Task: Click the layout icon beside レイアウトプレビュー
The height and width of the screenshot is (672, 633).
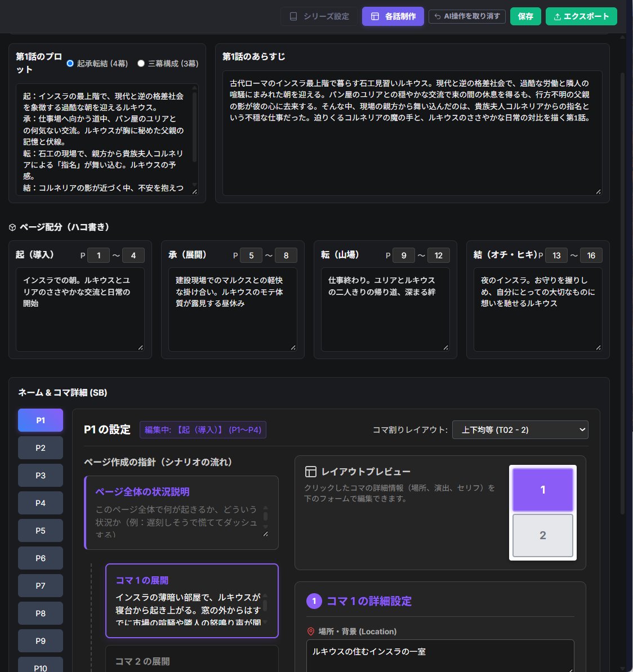Action: point(310,472)
